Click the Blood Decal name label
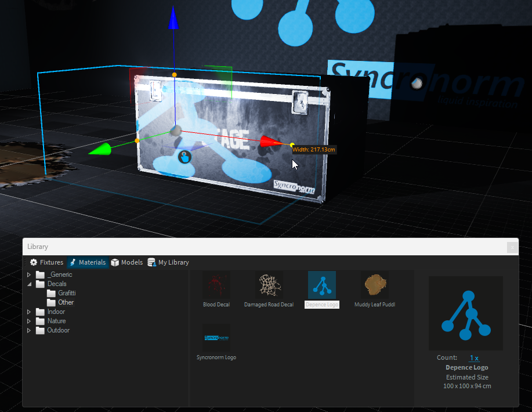This screenshot has height=412, width=532. (x=216, y=305)
